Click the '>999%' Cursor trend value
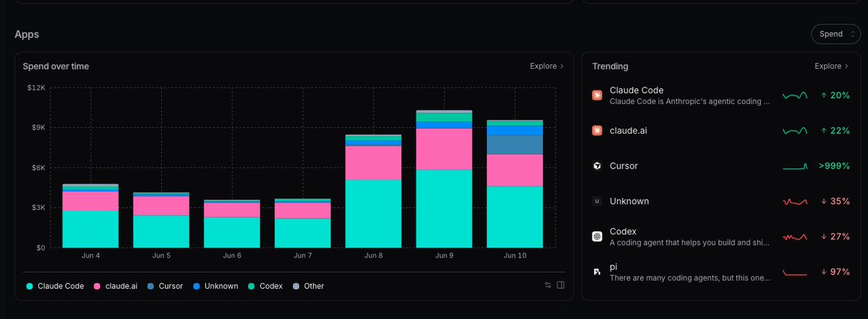Image resolution: width=868 pixels, height=319 pixels. tap(834, 166)
